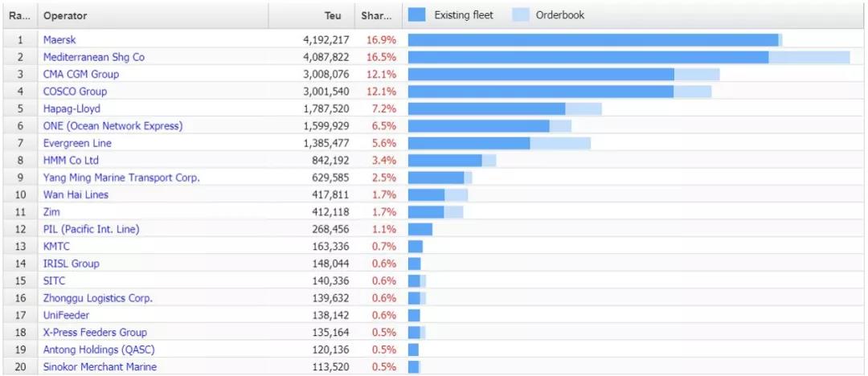The height and width of the screenshot is (376, 868).
Task: Click the Hapag-Lloyd link
Action: (72, 108)
